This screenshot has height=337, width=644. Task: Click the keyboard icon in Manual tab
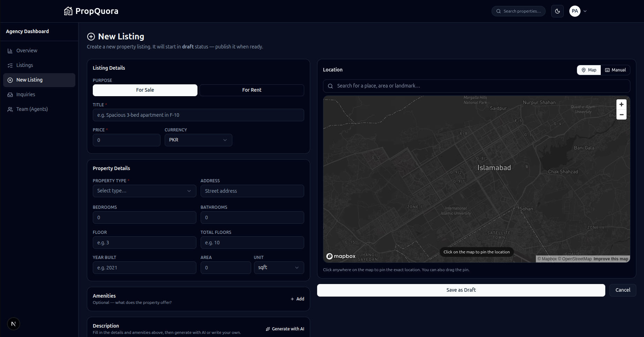[607, 70]
